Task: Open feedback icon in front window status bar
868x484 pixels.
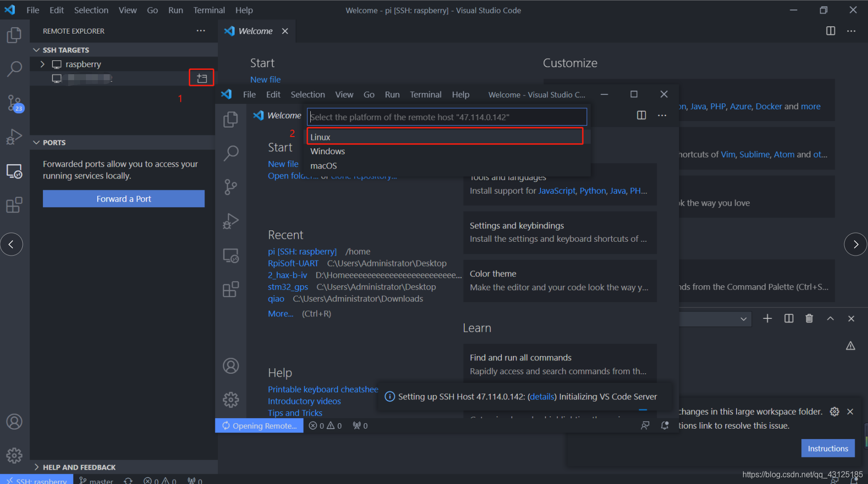Action: click(x=645, y=425)
